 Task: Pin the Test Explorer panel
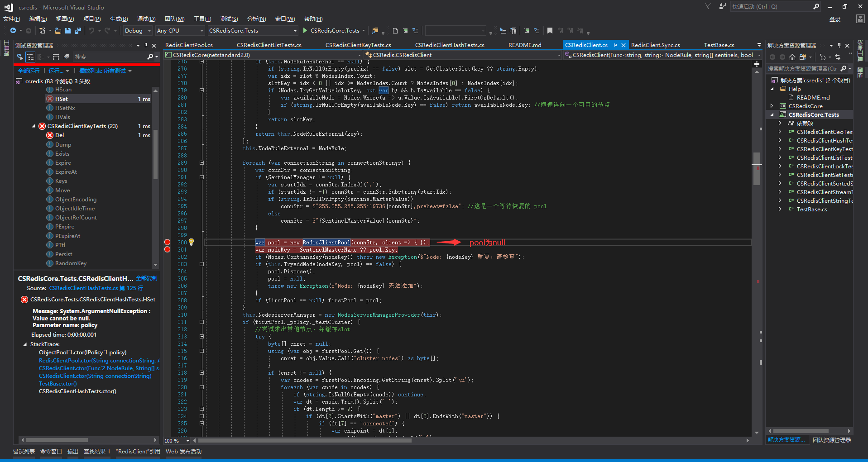pyautogui.click(x=146, y=46)
